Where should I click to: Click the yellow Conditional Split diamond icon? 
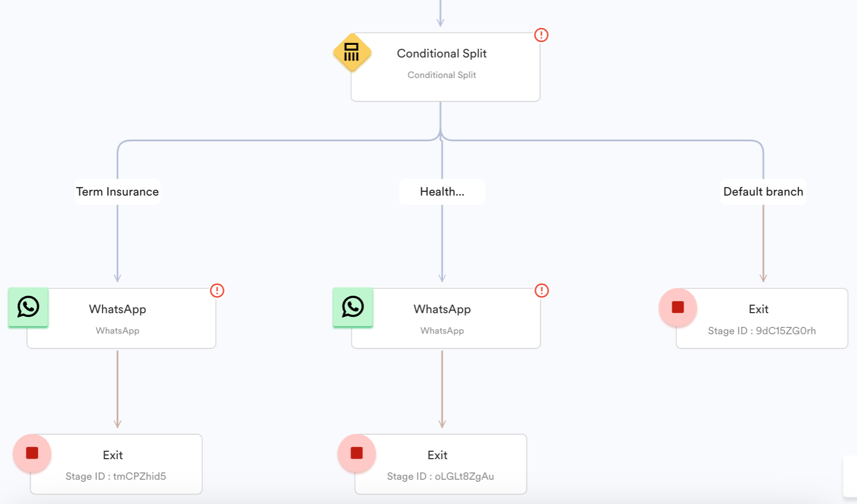click(x=352, y=53)
